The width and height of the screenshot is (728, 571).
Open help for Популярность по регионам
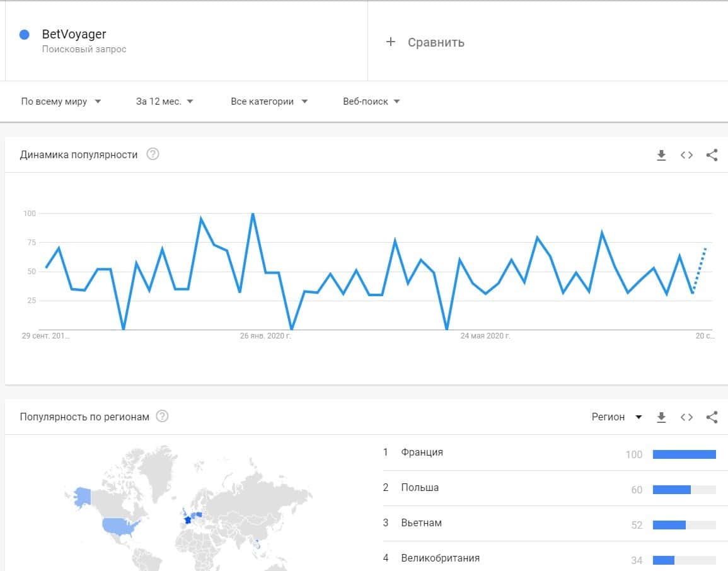point(162,417)
